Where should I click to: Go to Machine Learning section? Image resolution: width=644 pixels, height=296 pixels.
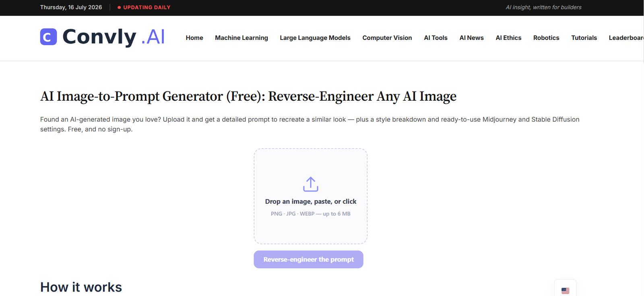coord(242,38)
